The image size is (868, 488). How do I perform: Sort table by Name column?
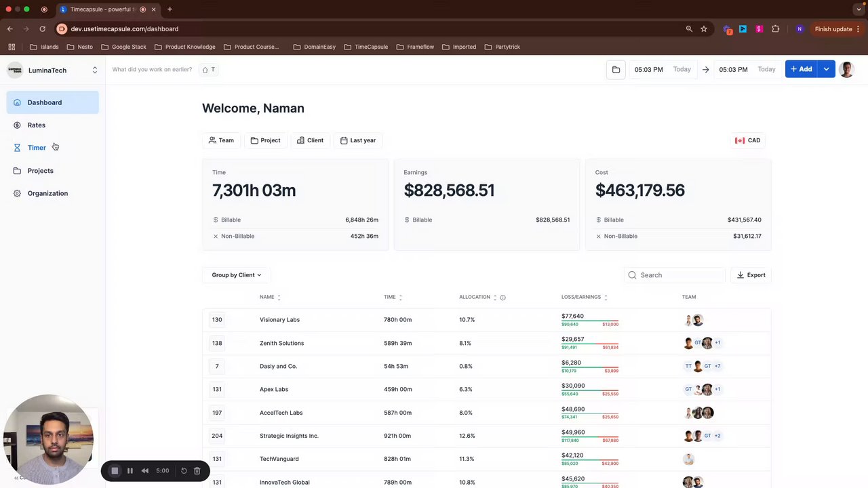[270, 297]
